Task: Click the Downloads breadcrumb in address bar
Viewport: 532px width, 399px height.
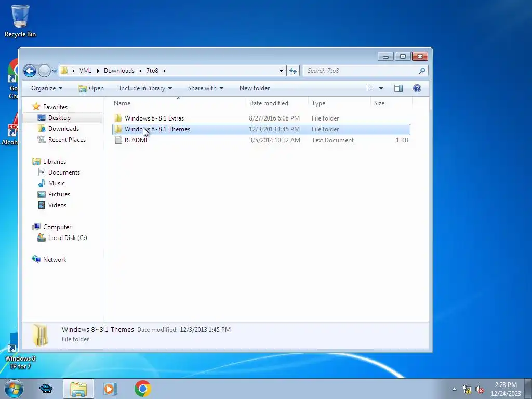Action: pos(119,71)
